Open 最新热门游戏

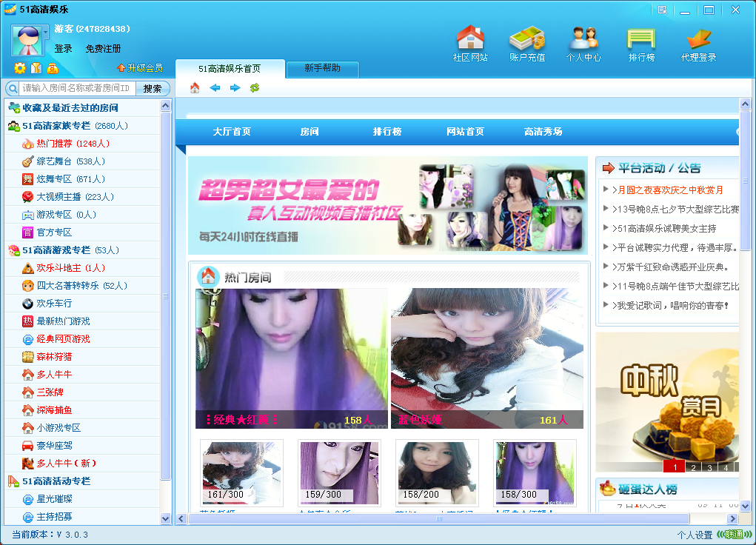tap(82, 321)
